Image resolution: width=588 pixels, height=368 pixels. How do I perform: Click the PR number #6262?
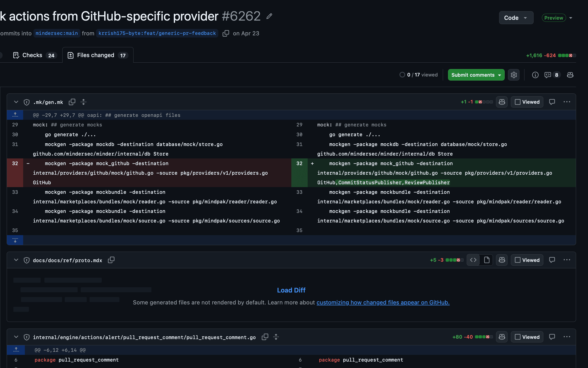point(241,16)
